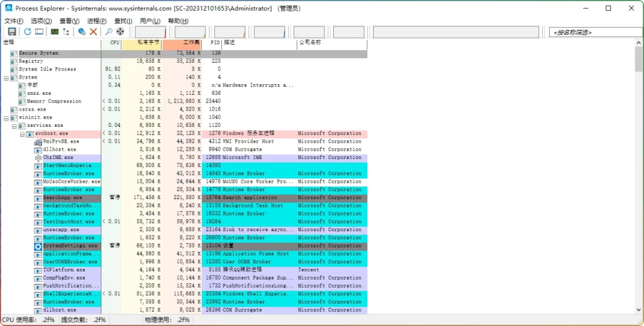Select the MoUsoCoreWorker.exe row

(184, 182)
